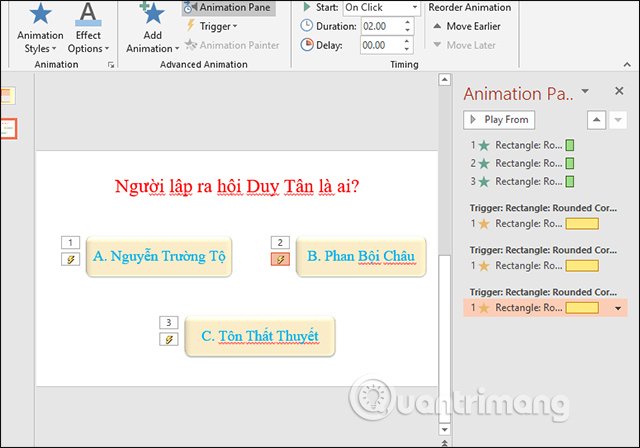Select animation 3 green star Rectangle entry
Screen dimensions: 640x448
coord(522,181)
